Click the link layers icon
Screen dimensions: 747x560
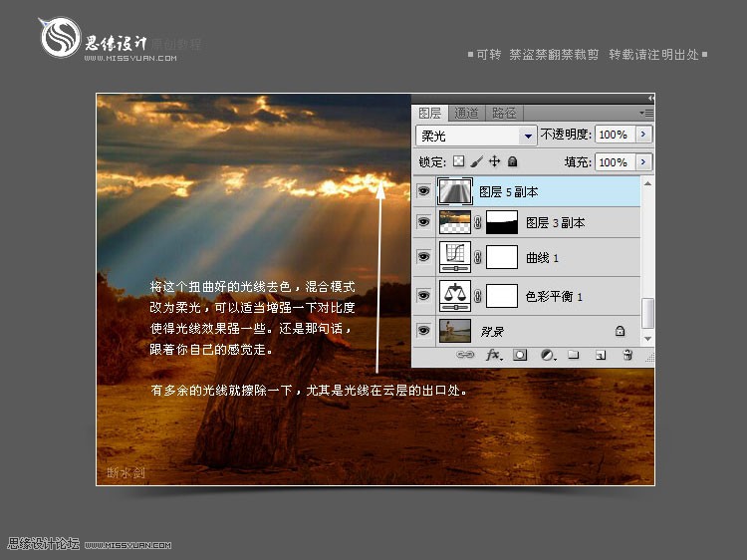(465, 355)
